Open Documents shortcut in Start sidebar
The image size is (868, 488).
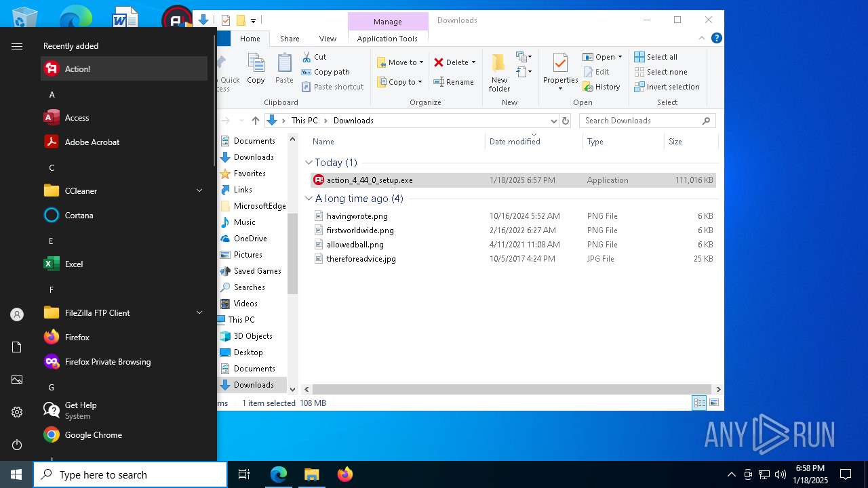(x=17, y=347)
